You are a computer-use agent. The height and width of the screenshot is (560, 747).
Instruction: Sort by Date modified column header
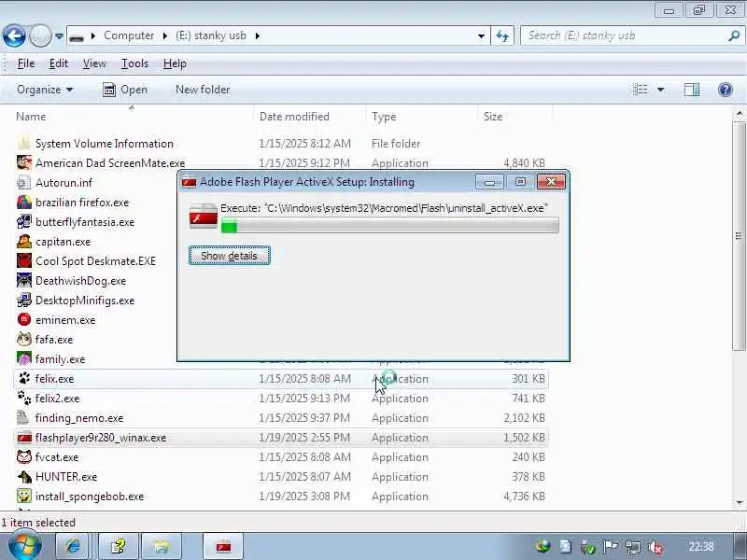294,117
